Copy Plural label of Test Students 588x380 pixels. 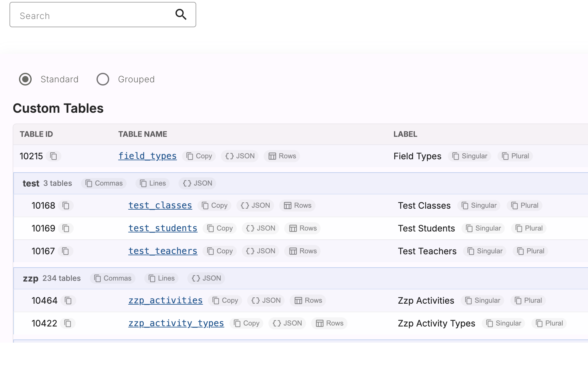coord(529,228)
